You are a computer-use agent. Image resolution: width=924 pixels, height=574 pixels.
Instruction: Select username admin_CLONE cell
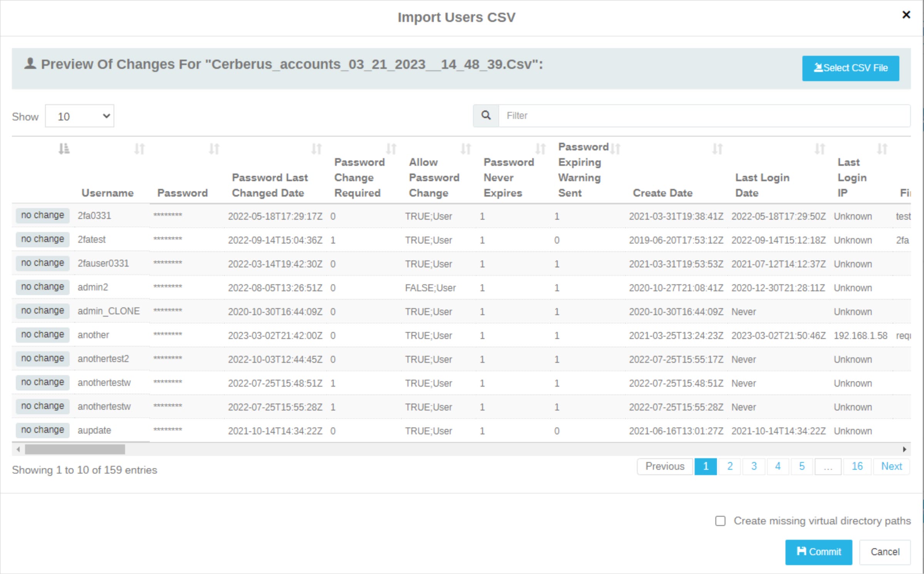pos(109,311)
